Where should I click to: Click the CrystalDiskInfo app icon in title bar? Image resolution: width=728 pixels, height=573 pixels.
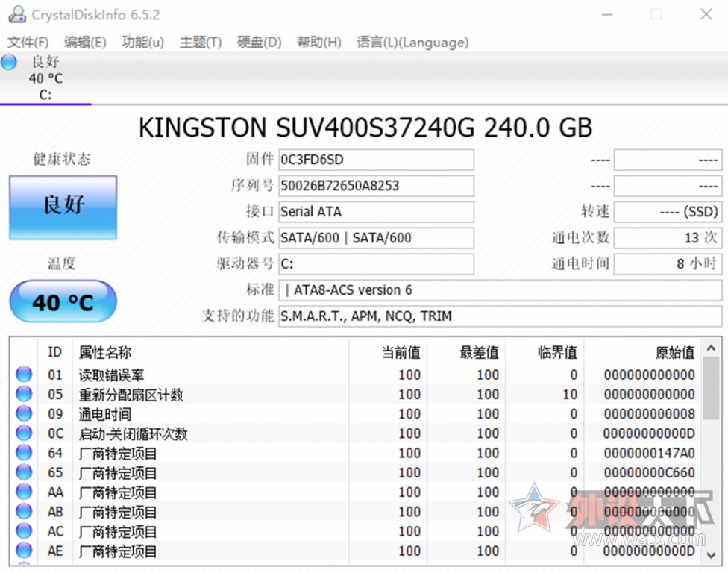click(x=16, y=14)
